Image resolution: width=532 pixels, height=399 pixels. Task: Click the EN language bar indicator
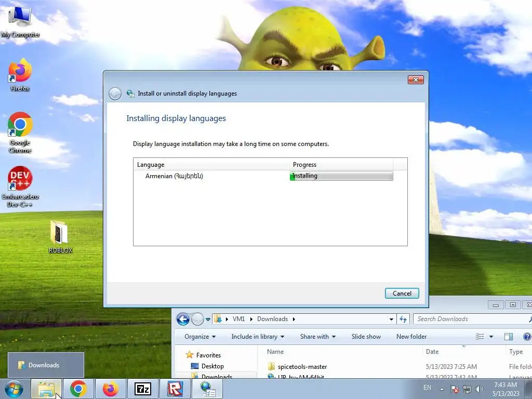[x=427, y=388]
